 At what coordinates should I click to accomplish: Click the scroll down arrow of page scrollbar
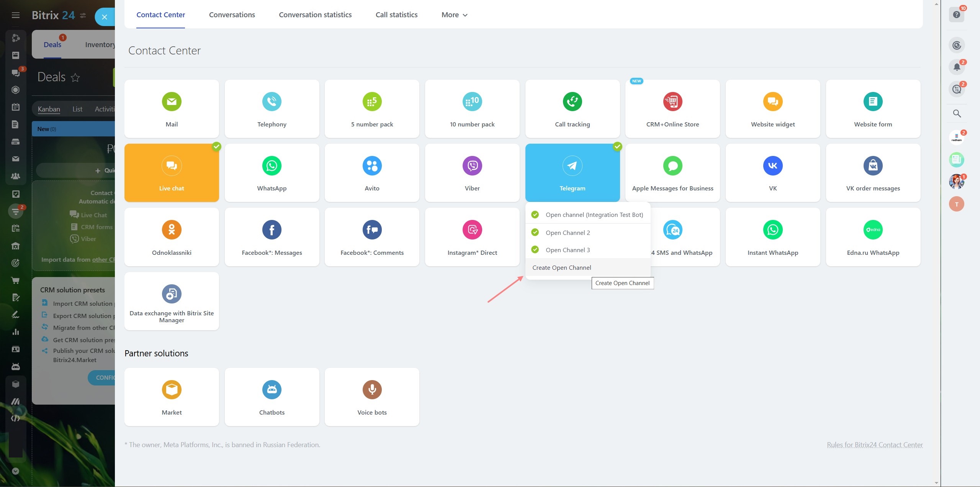(x=936, y=483)
